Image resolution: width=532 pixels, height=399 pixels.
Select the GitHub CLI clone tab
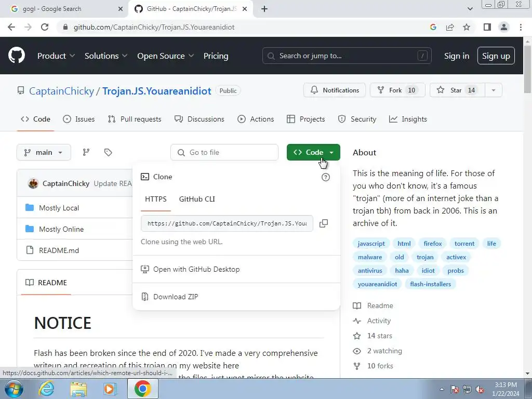pos(197,199)
